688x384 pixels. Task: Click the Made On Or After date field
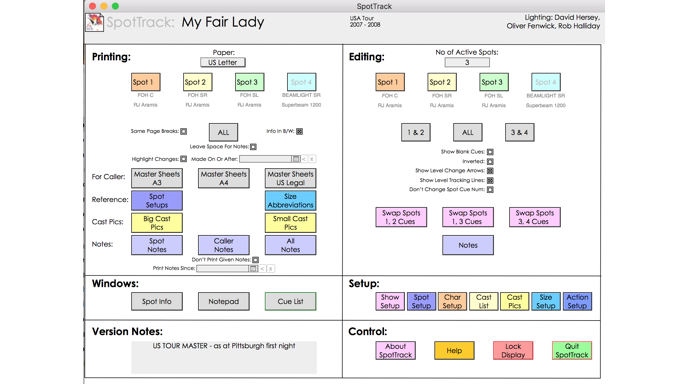265,159
